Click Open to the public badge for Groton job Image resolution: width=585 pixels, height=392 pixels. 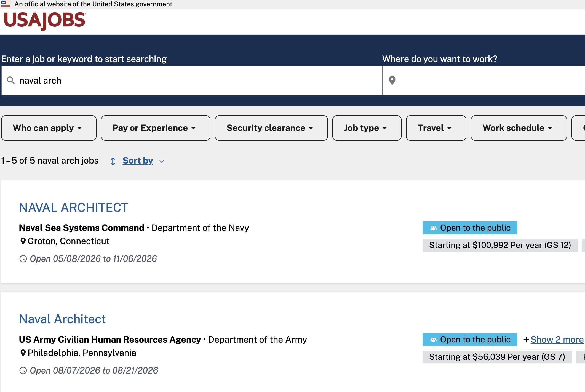point(470,228)
